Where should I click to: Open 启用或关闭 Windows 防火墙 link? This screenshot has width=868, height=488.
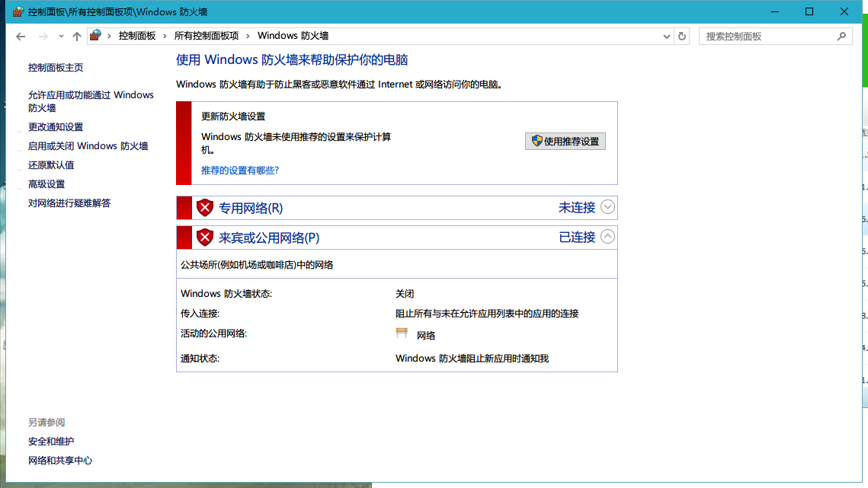point(88,146)
